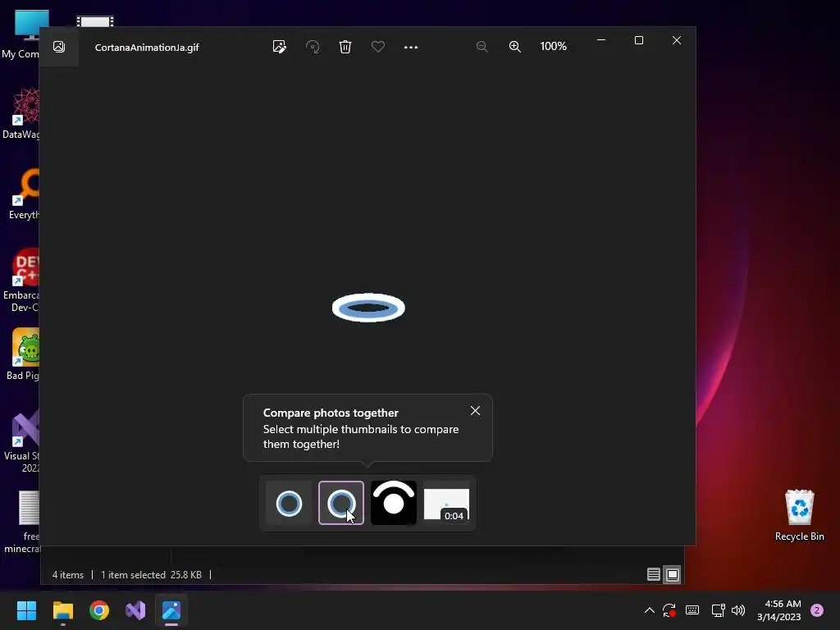Click the Photos app taskbar icon

click(171, 610)
